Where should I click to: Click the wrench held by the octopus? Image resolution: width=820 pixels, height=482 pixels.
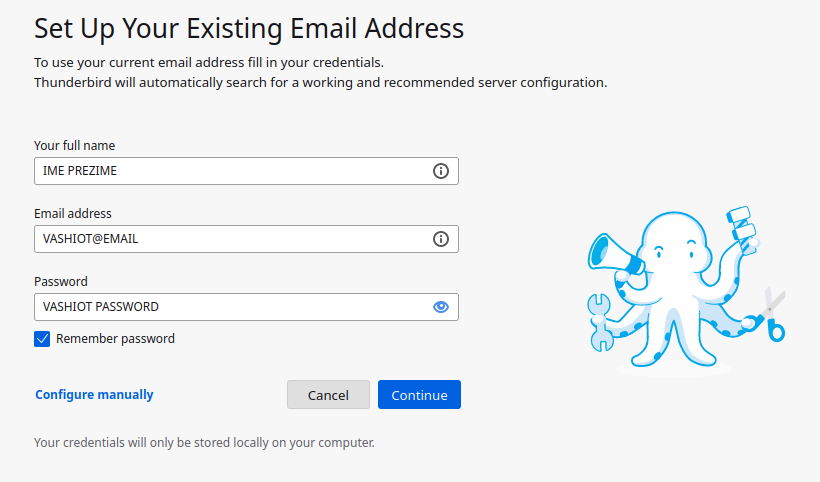(600, 322)
